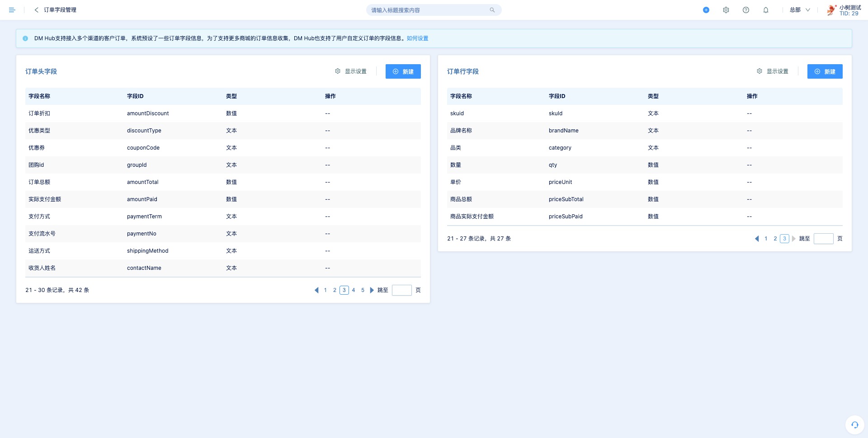868x438 pixels.
Task: Click the amountDiscount field ID
Action: click(x=148, y=113)
